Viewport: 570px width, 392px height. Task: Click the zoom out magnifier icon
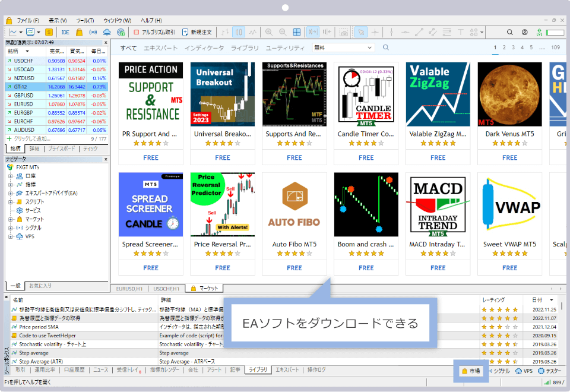tap(283, 32)
